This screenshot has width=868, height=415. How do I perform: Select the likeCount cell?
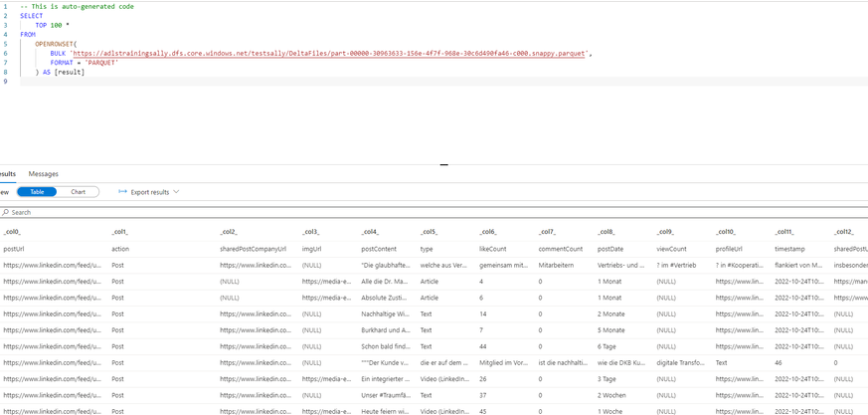click(x=493, y=250)
